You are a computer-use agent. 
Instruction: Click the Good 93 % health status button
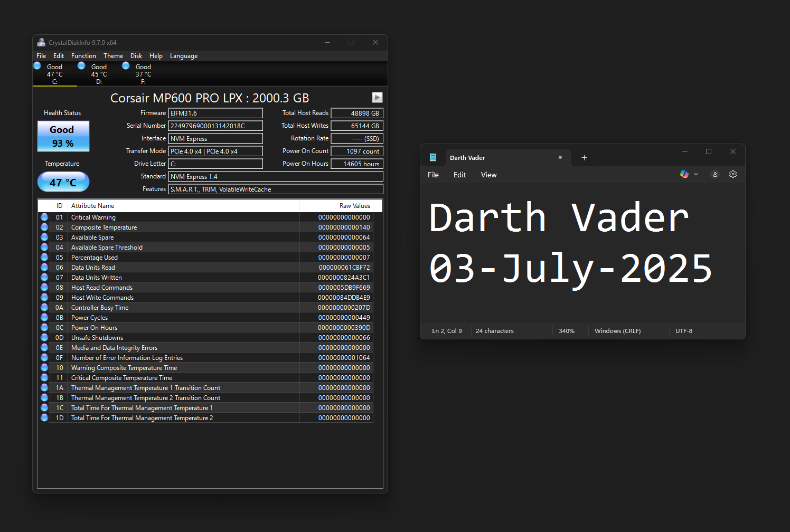click(63, 136)
